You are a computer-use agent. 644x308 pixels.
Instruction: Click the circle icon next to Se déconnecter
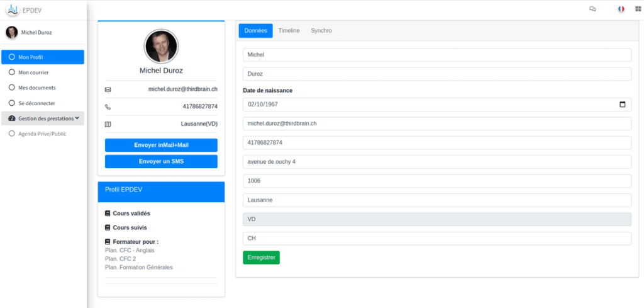coord(12,103)
